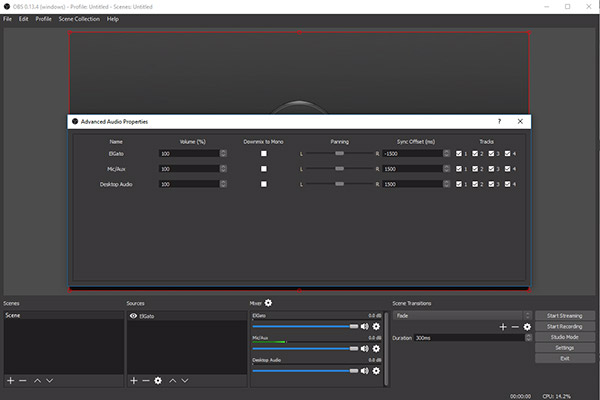Image resolution: width=600 pixels, height=400 pixels.
Task: Click ElGato sync offset field
Action: [x=412, y=153]
